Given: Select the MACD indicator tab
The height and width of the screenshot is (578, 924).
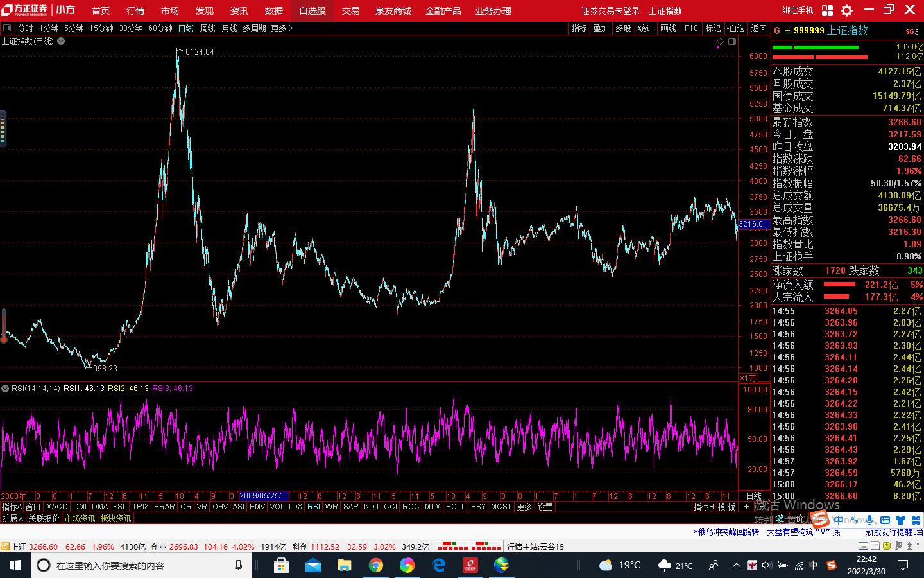Looking at the screenshot, I should [x=56, y=507].
